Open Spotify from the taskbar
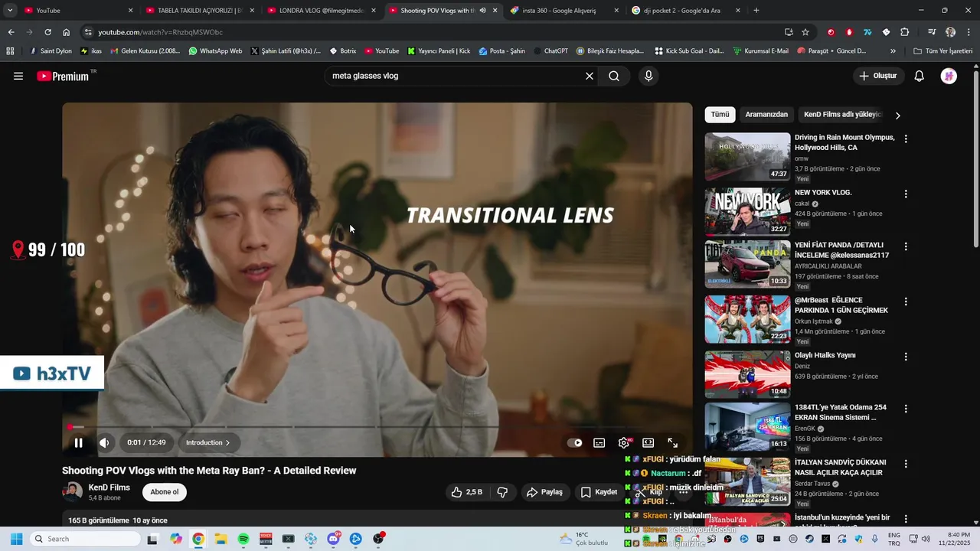Screen dimensions: 980x551 243,539
